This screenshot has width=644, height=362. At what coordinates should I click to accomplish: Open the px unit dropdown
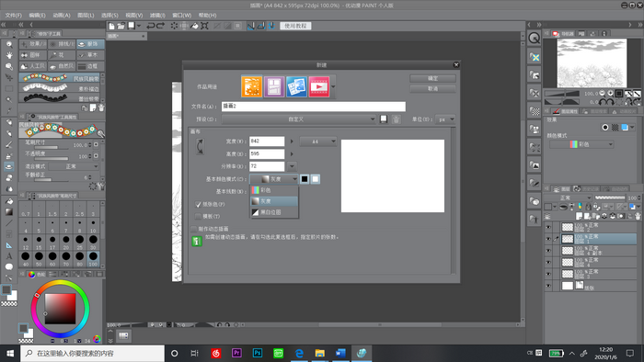pyautogui.click(x=445, y=119)
